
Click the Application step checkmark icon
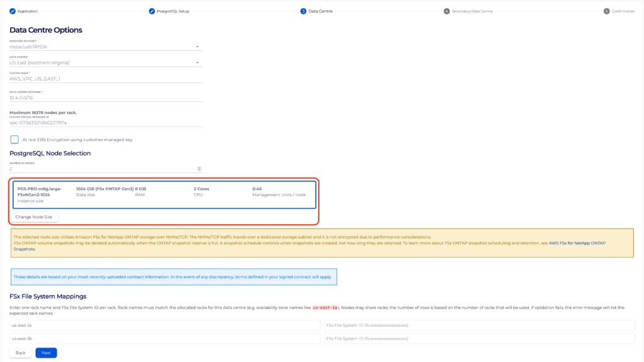point(13,11)
